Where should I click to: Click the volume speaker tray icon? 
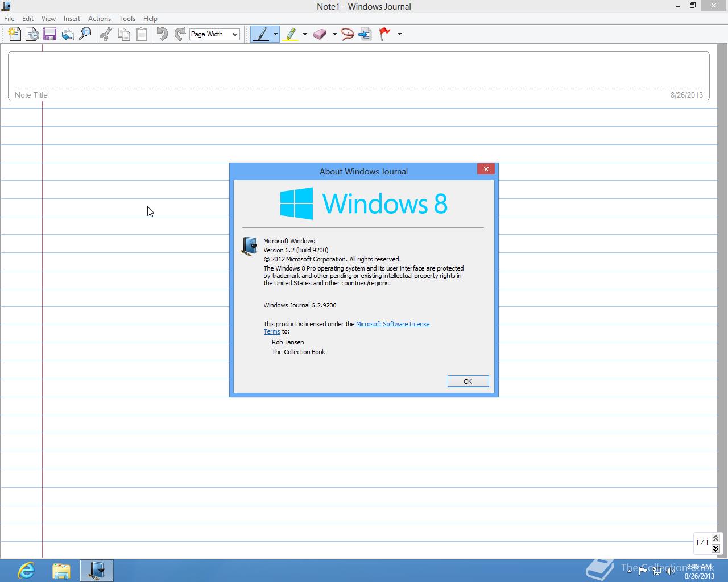pyautogui.click(x=671, y=571)
